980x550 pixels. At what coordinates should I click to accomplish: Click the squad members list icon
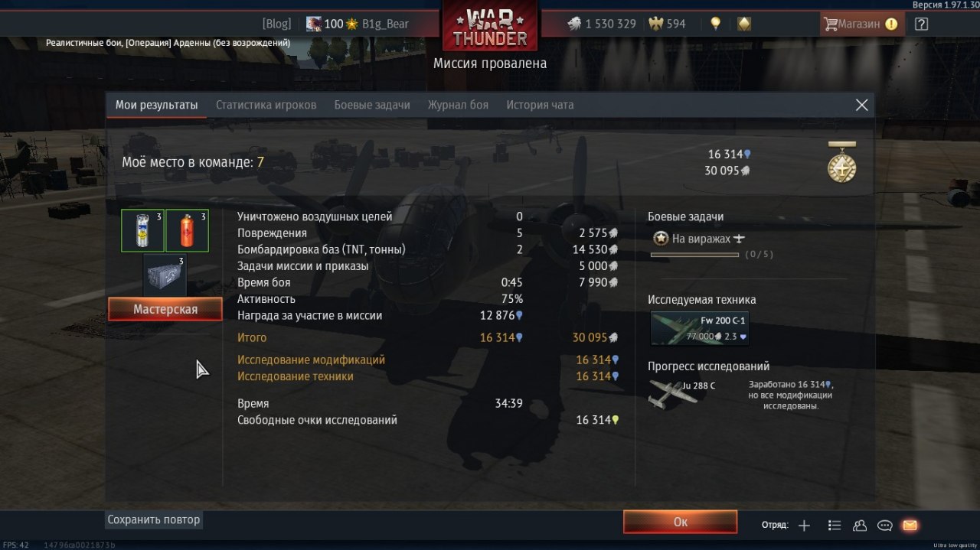(835, 526)
